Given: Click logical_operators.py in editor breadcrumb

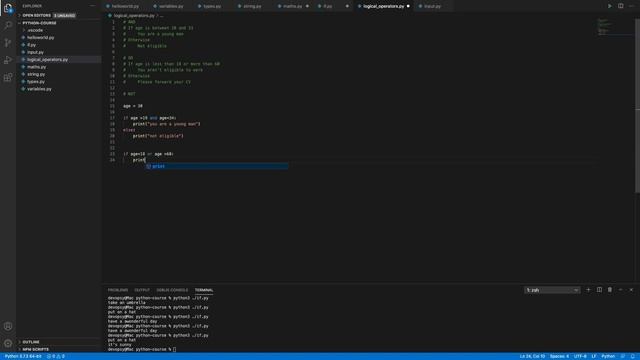Looking at the screenshot, I should 133,16.
